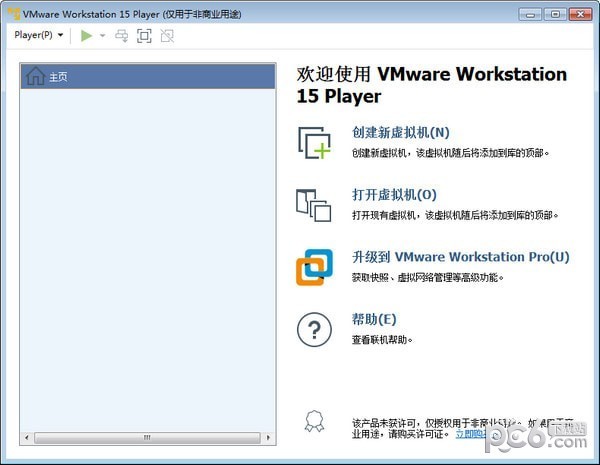The image size is (600, 465).
Task: Open the Player(P) menu
Action: (x=38, y=35)
